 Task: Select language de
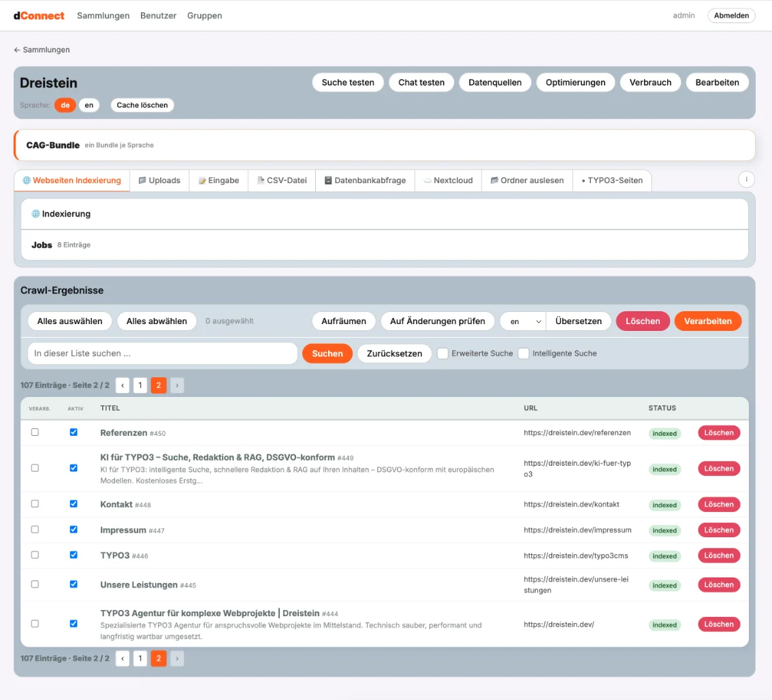pyautogui.click(x=65, y=105)
